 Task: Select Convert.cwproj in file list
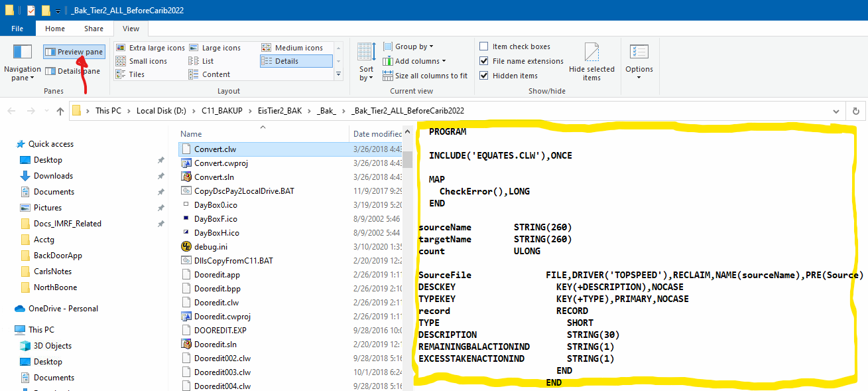(x=221, y=163)
